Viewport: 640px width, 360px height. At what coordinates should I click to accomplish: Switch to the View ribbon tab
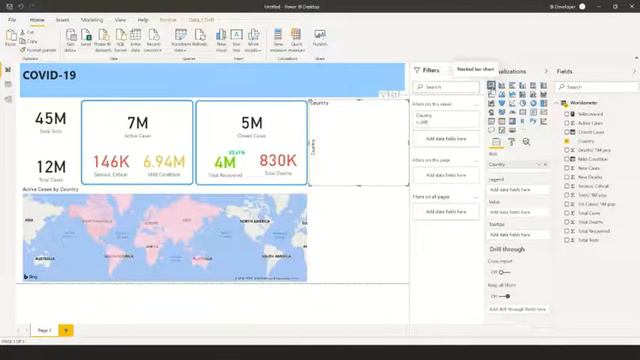tap(120, 20)
